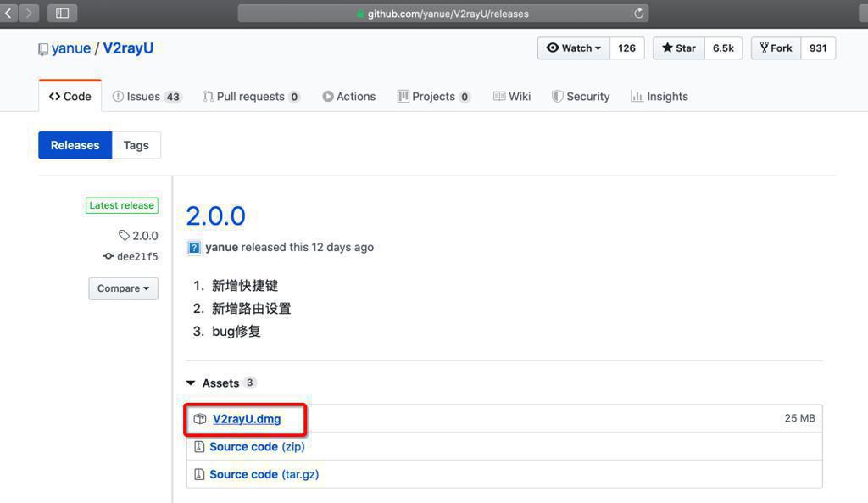The image size is (868, 503).
Task: Fork the V2rayU repository
Action: (776, 48)
